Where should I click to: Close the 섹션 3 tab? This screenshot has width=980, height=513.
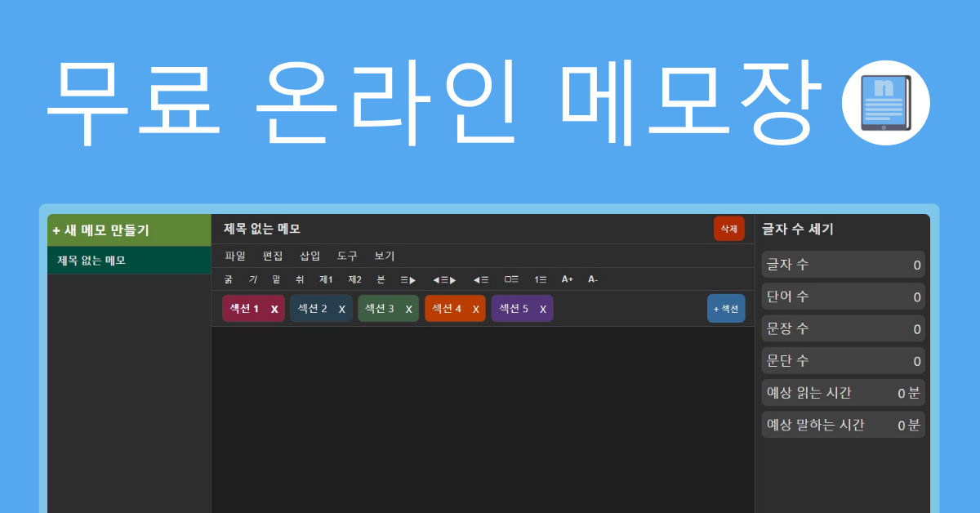coord(408,309)
